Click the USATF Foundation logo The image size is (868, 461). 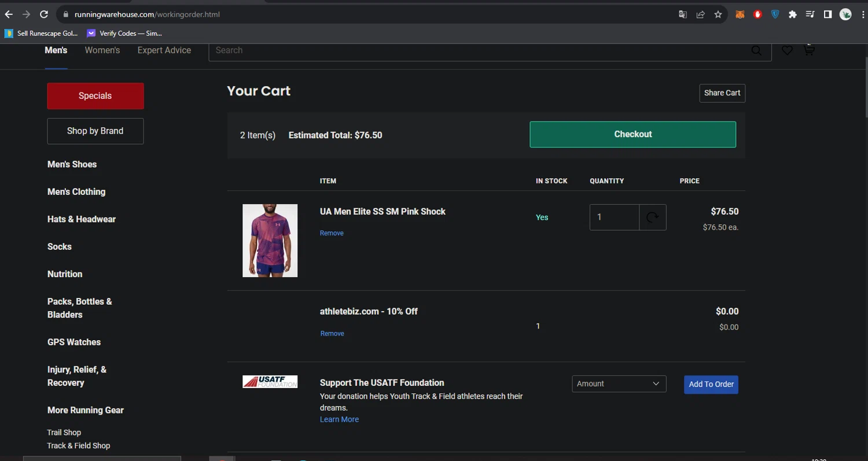(x=270, y=382)
